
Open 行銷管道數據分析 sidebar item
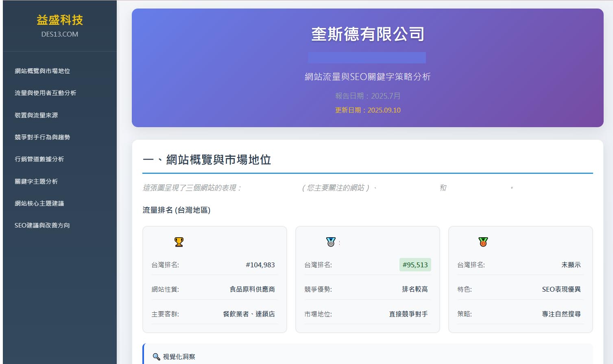point(39,159)
